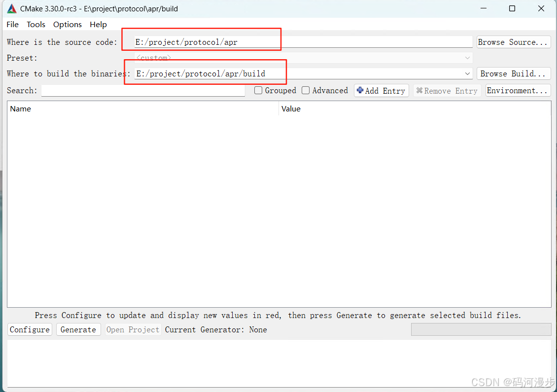This screenshot has height=392, width=557.
Task: Open the File menu
Action: (x=12, y=25)
